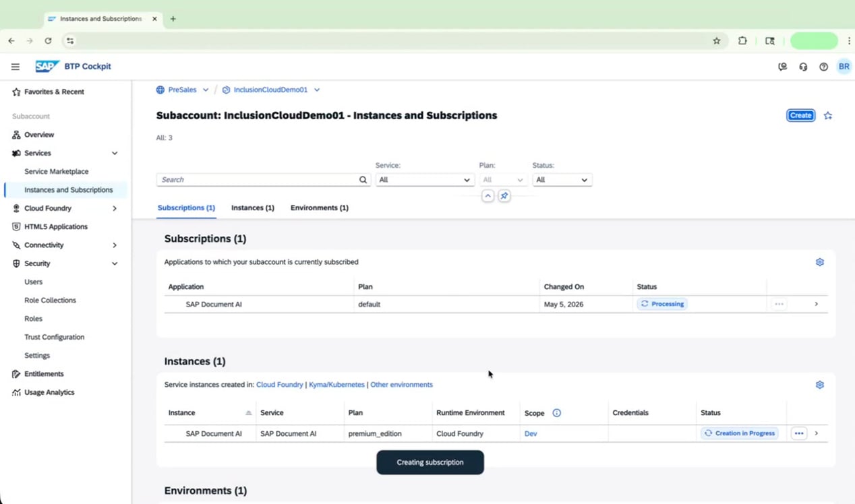Open browser side panel icon
855x504 pixels.
769,41
